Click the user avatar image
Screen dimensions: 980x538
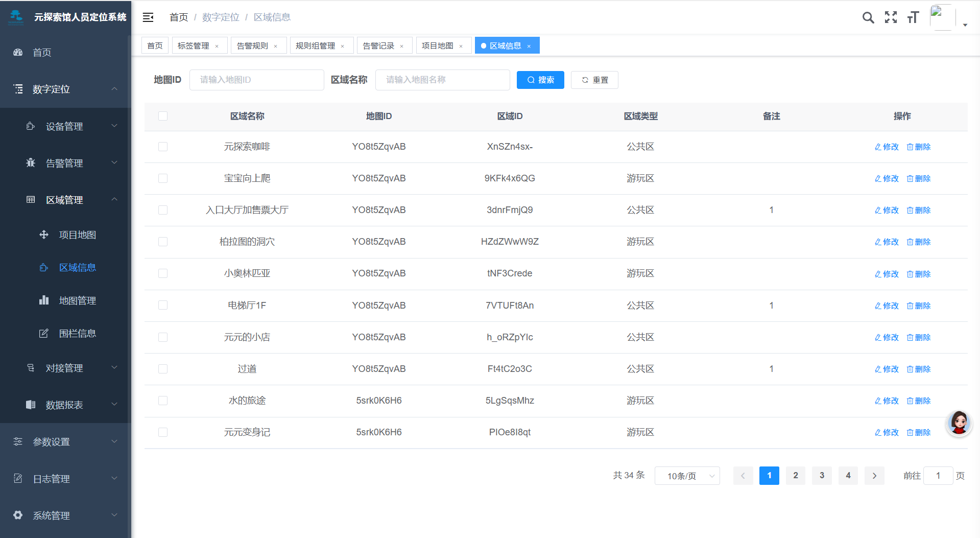click(942, 17)
